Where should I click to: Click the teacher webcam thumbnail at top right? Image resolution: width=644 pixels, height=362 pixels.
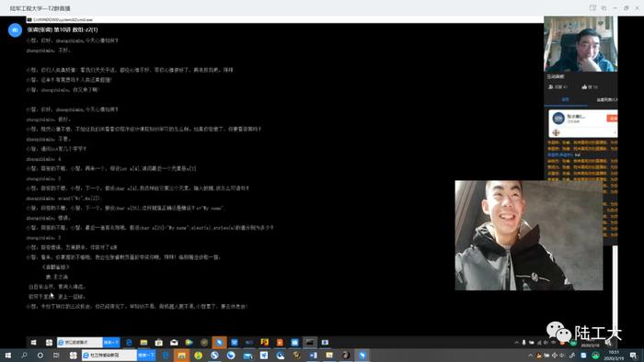[581, 44]
